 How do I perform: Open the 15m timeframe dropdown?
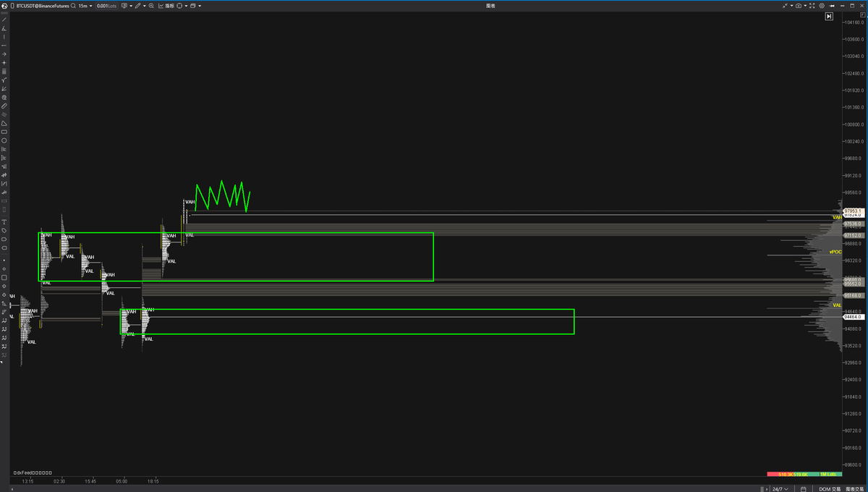[85, 6]
